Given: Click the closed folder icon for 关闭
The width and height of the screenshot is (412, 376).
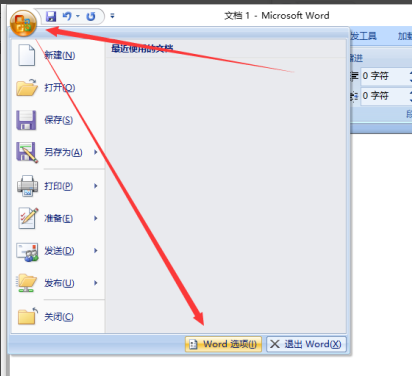Looking at the screenshot, I should pos(28,316).
